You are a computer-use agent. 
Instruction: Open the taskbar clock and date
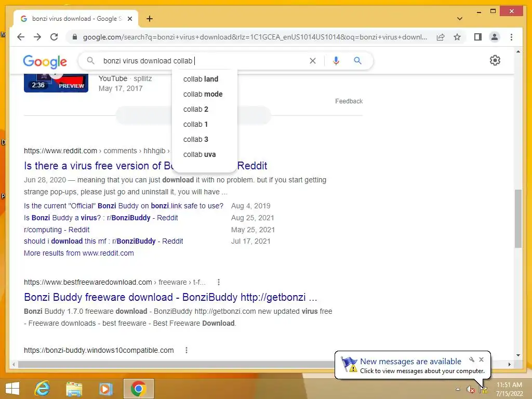click(x=509, y=389)
